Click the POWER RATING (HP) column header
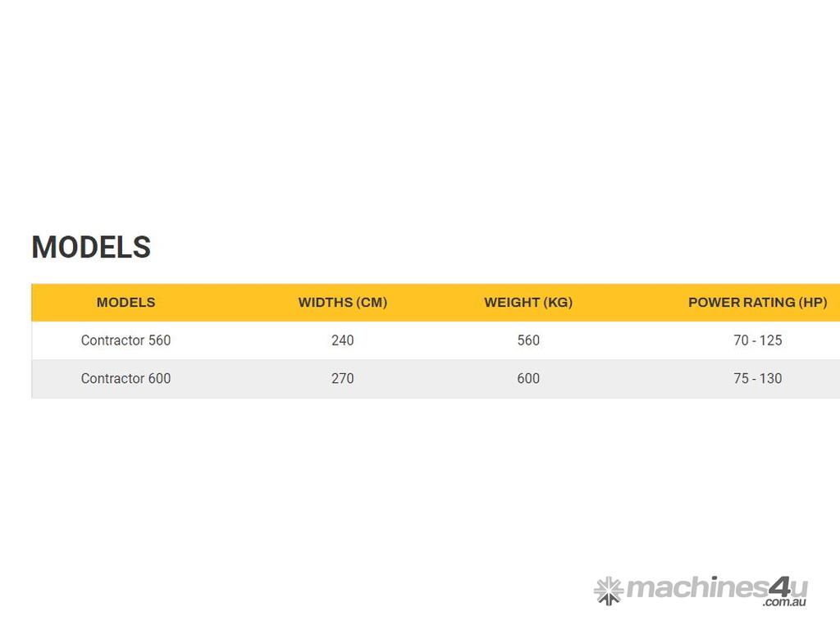Screen dimensions: 840x630 (757, 303)
